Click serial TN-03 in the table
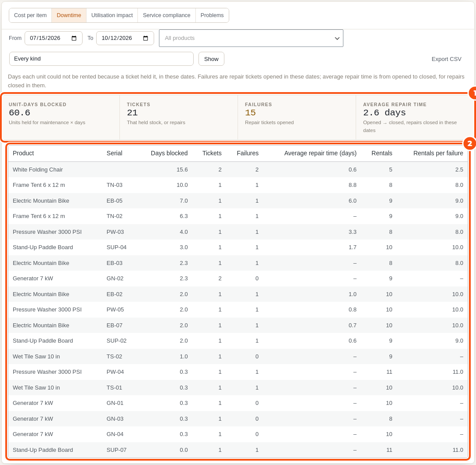Screen dimensions: 476x465 tap(115, 185)
